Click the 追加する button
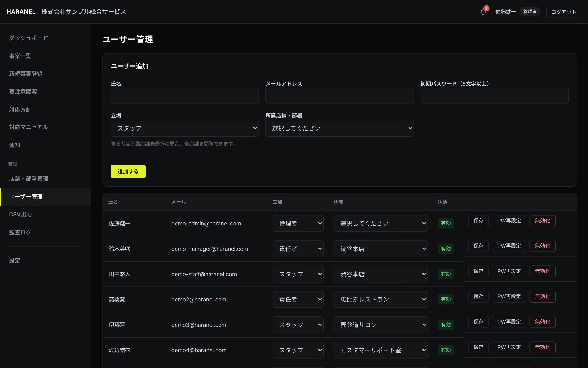Viewport: 588px width, 368px height. pos(128,171)
